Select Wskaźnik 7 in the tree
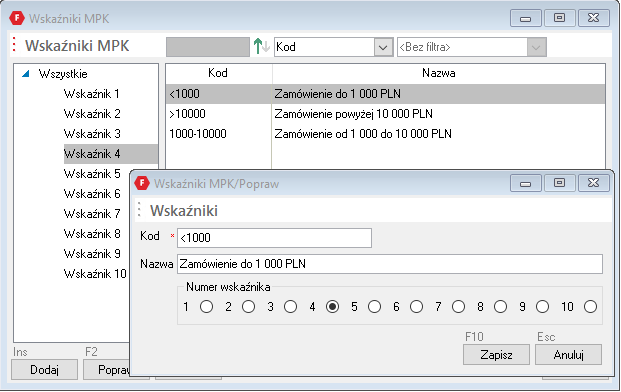This screenshot has height=392, width=621. 92,214
